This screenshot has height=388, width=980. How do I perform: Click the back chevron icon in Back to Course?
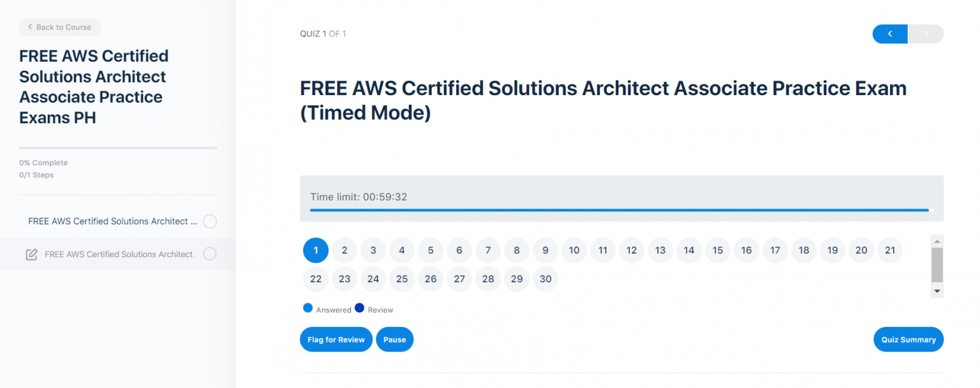coord(29,27)
